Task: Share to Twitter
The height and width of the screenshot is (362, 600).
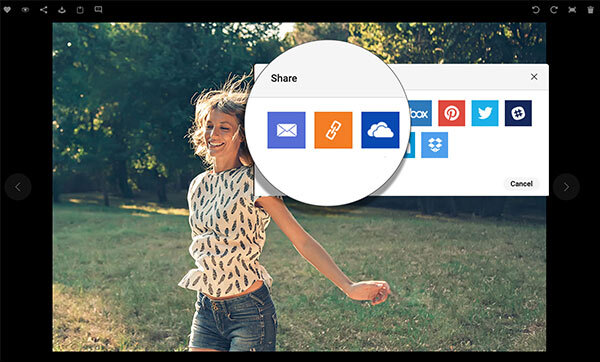Action: pyautogui.click(x=485, y=113)
